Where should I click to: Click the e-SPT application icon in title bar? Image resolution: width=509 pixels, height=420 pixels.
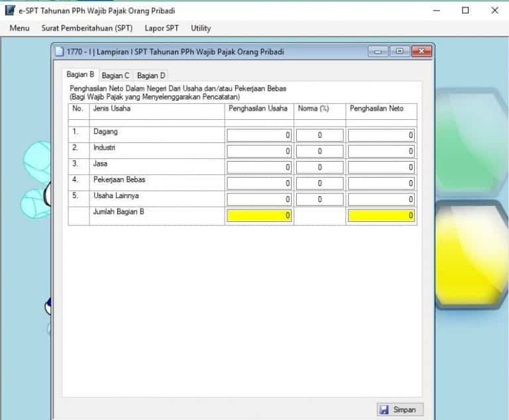point(10,11)
